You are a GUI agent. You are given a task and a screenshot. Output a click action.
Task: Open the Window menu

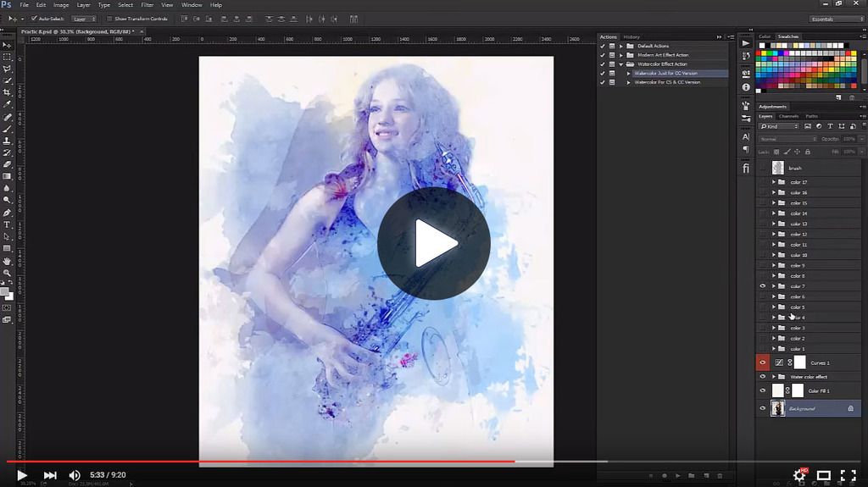pos(192,5)
